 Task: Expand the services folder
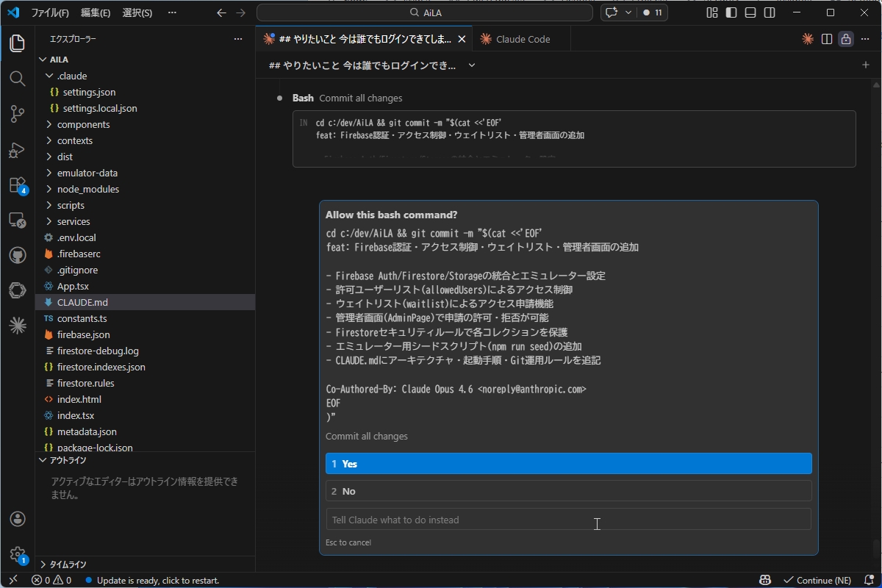click(x=49, y=221)
